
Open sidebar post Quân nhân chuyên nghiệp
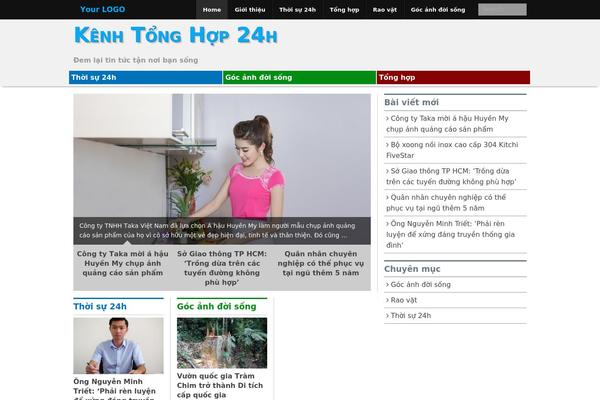point(446,203)
